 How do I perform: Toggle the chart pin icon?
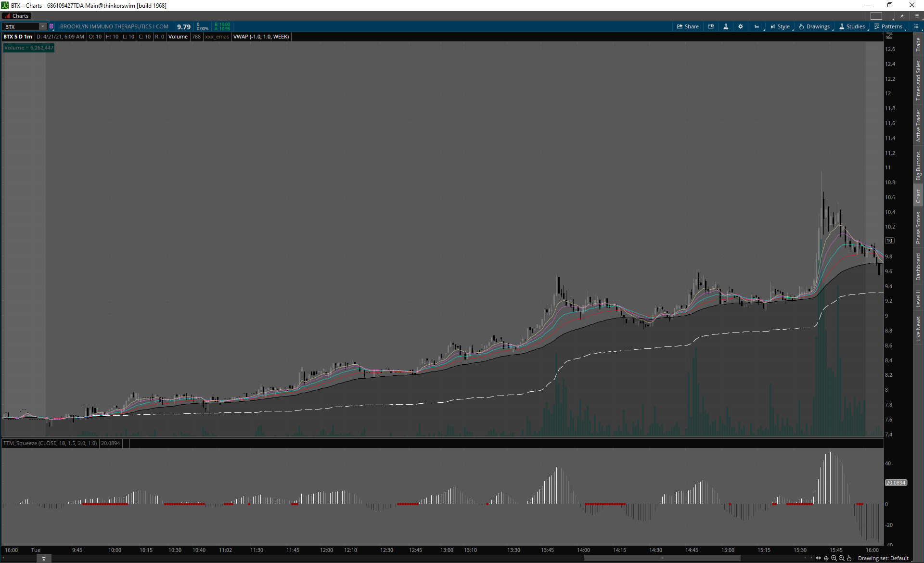[902, 16]
